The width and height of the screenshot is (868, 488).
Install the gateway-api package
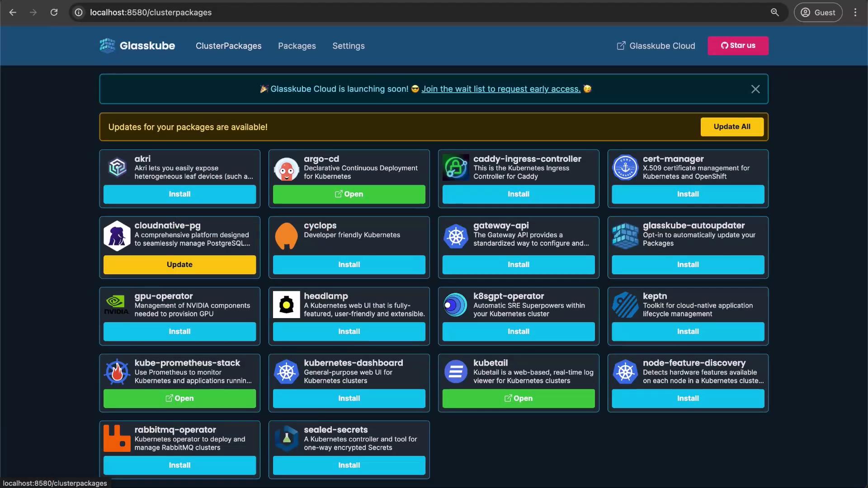[519, 265]
